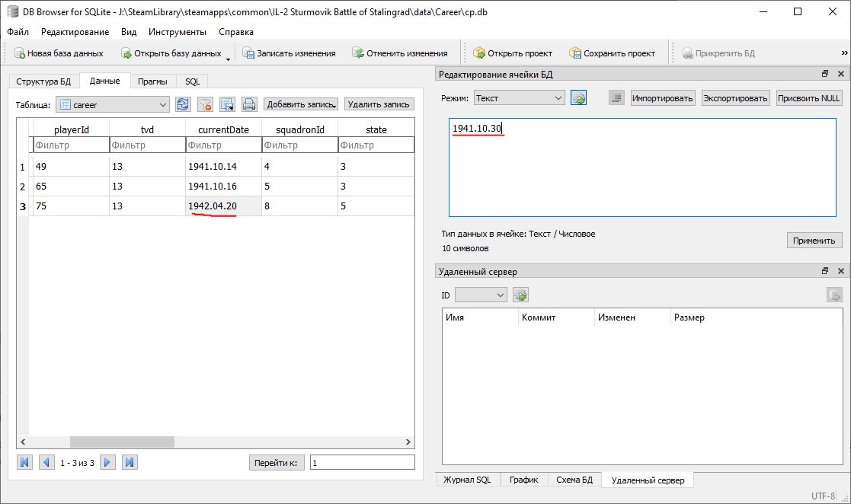Undock the Удаленный сервер panel
This screenshot has width=851, height=504.
point(826,271)
